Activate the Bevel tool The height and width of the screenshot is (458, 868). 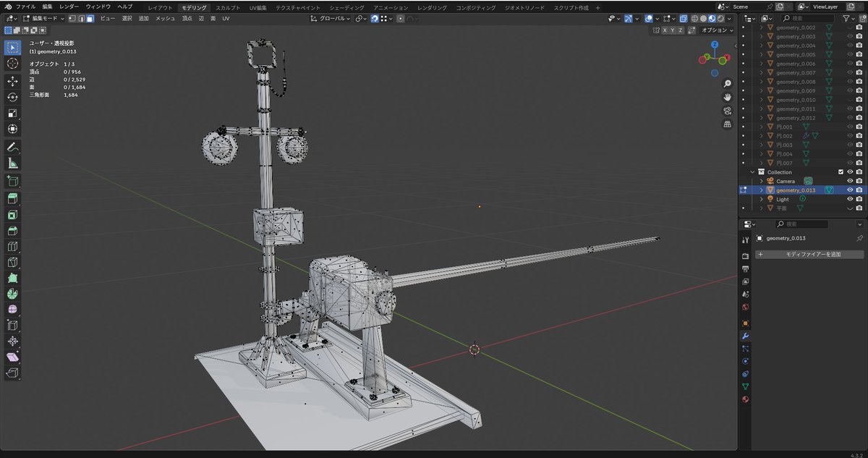point(12,231)
